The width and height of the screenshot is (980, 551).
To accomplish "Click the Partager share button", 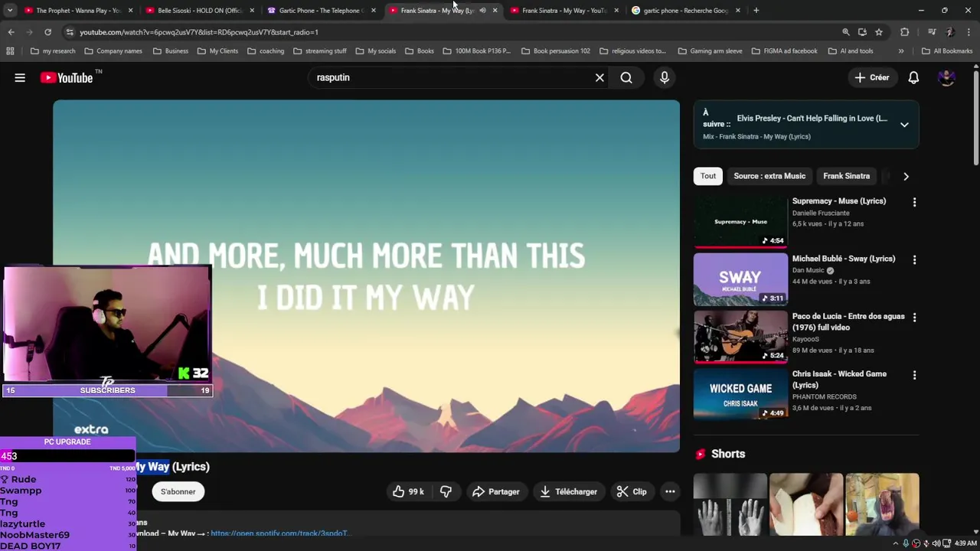I will pyautogui.click(x=496, y=491).
